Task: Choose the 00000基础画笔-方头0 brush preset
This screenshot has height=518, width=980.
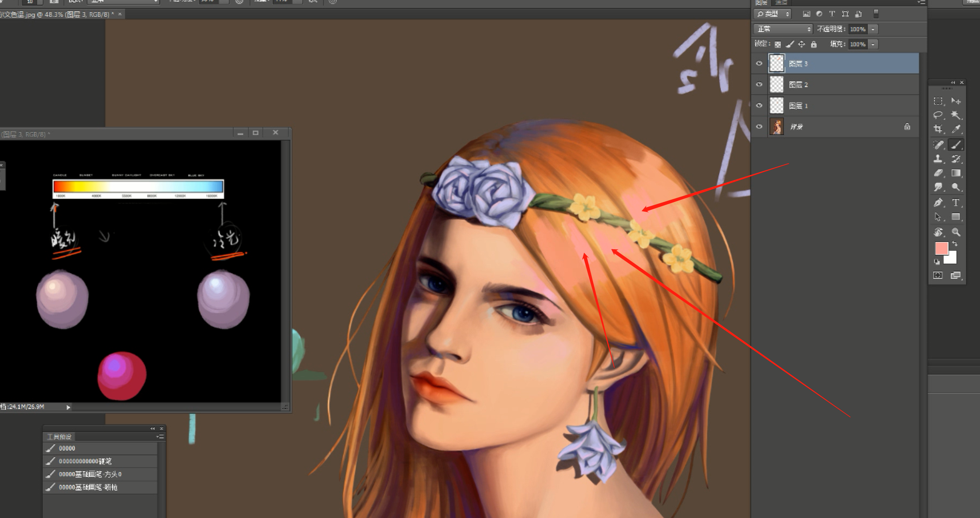Action: click(90, 474)
